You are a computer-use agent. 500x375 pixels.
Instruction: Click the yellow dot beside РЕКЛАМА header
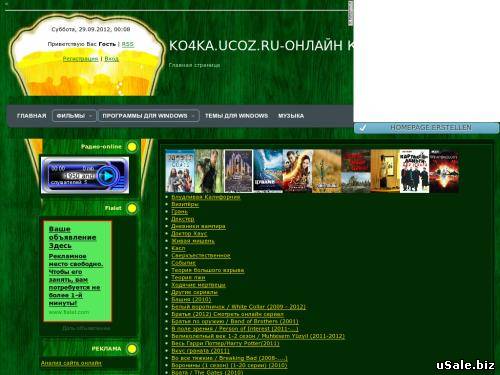pyautogui.click(x=132, y=349)
